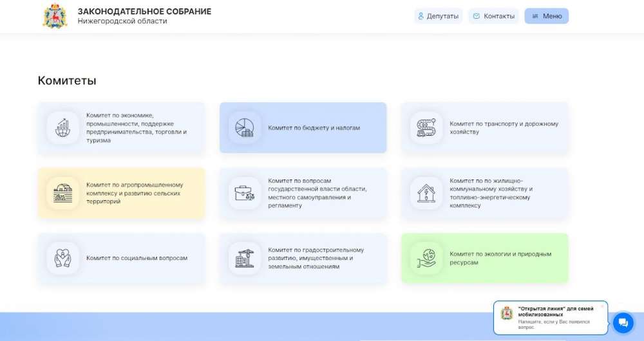Click the budget and taxes pie chart icon

[x=244, y=127]
